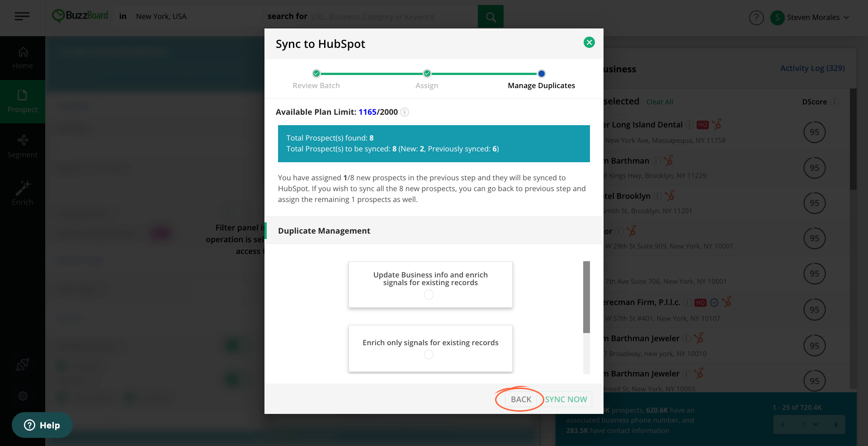
Task: Click the Review Batch step check marker
Action: click(316, 74)
